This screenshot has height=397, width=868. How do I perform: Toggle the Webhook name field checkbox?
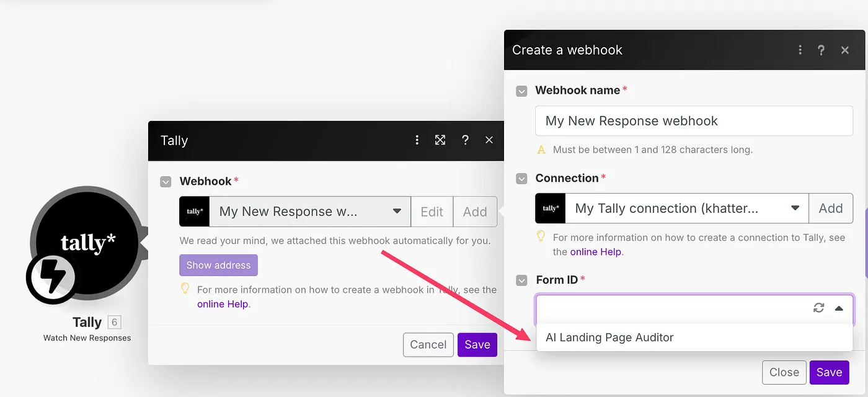coord(522,91)
